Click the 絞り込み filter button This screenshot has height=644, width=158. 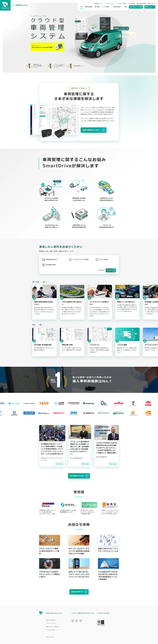[x=111, y=270]
